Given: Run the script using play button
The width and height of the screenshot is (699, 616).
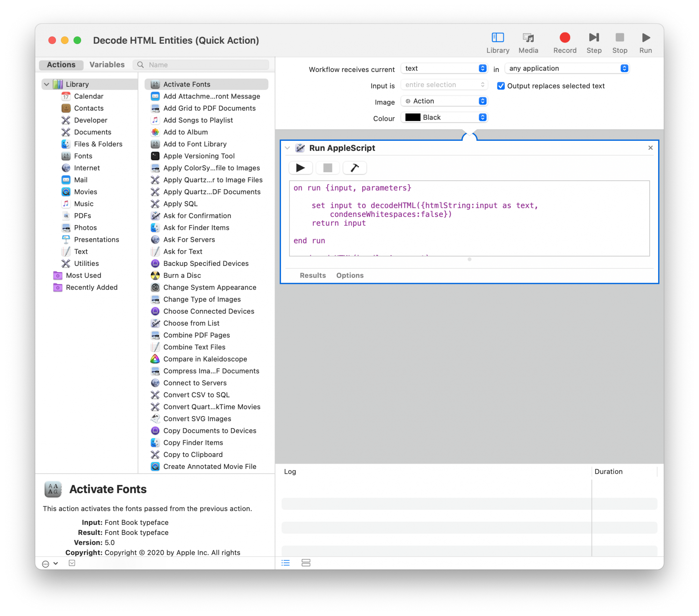Looking at the screenshot, I should (300, 168).
